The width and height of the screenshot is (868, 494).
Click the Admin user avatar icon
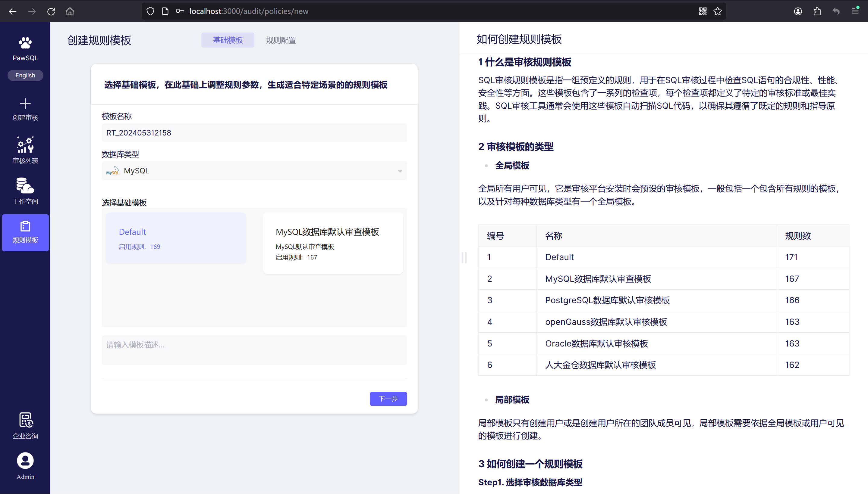[25, 461]
